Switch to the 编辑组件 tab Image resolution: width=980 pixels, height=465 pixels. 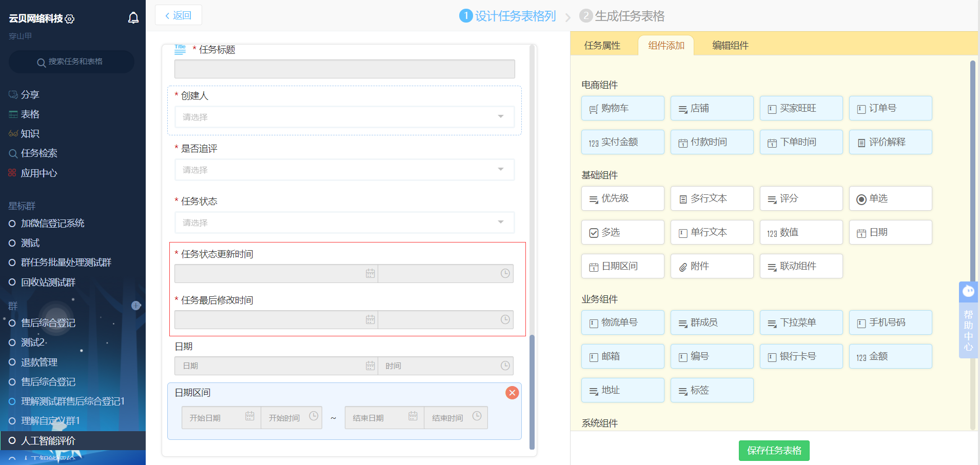tap(730, 46)
